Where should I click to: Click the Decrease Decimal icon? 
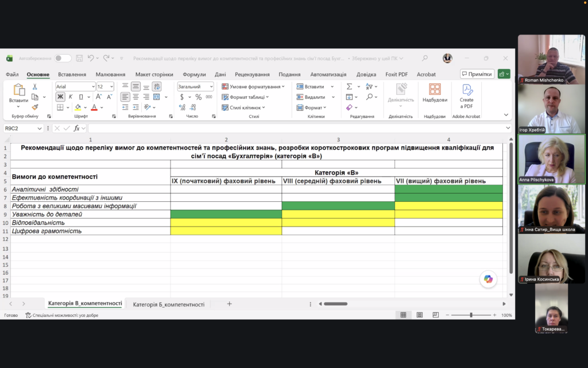coord(193,108)
